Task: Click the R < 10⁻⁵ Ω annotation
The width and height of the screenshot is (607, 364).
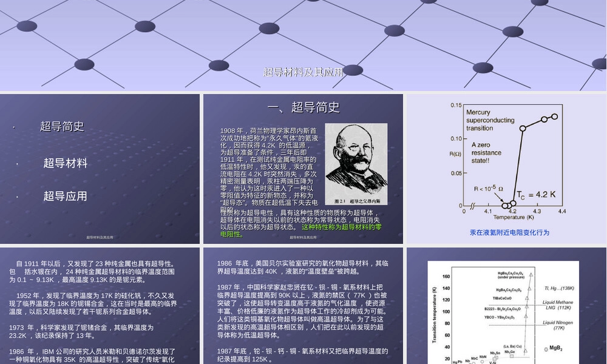Action: coord(489,189)
